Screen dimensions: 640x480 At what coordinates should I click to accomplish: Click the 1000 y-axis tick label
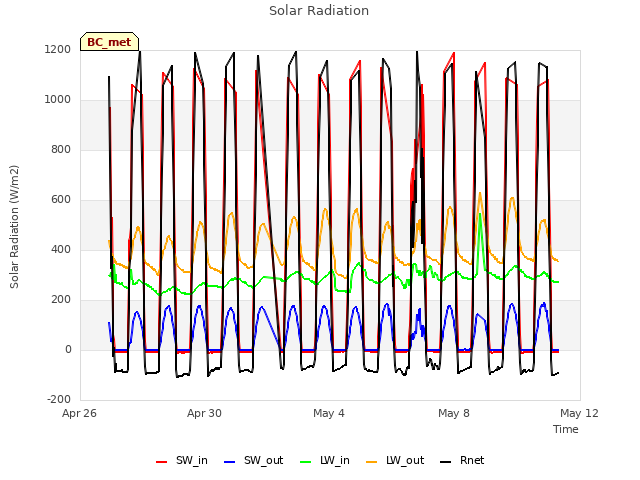(58, 100)
